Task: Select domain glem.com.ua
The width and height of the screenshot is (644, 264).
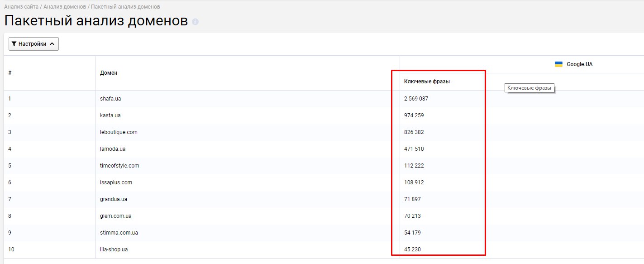Action: tap(116, 216)
